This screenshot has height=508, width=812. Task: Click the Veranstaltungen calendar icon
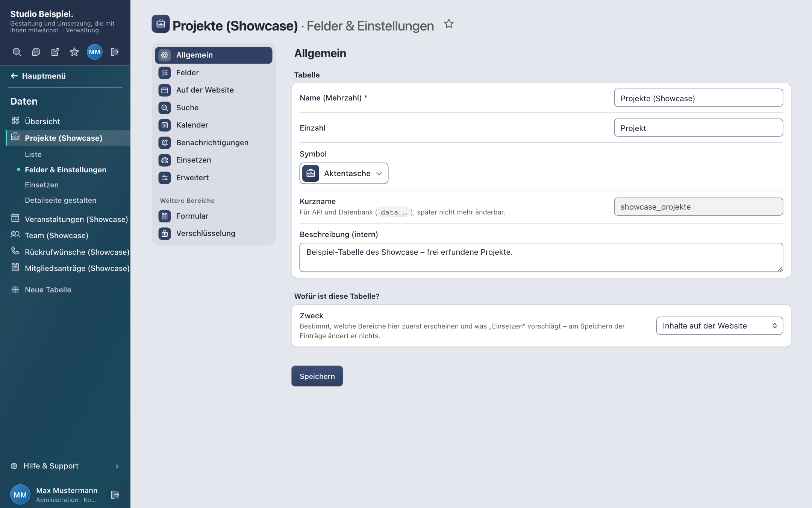[15, 218]
